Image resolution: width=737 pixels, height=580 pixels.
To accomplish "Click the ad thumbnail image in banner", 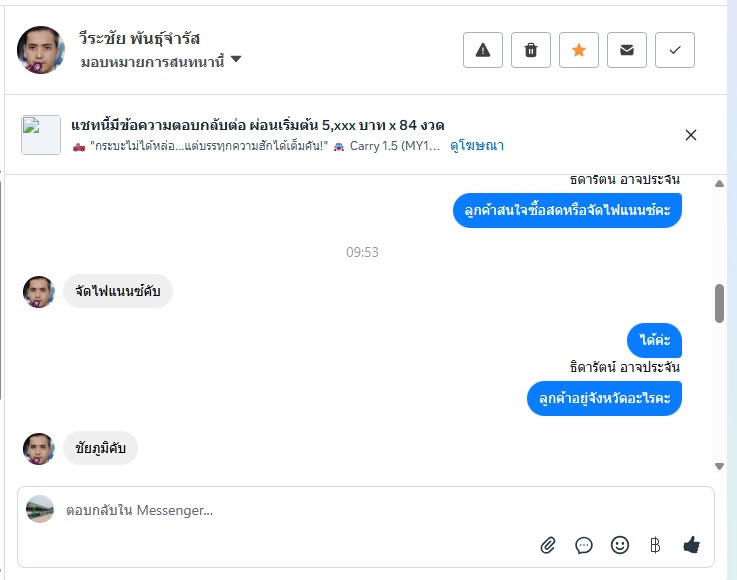I will tap(41, 135).
